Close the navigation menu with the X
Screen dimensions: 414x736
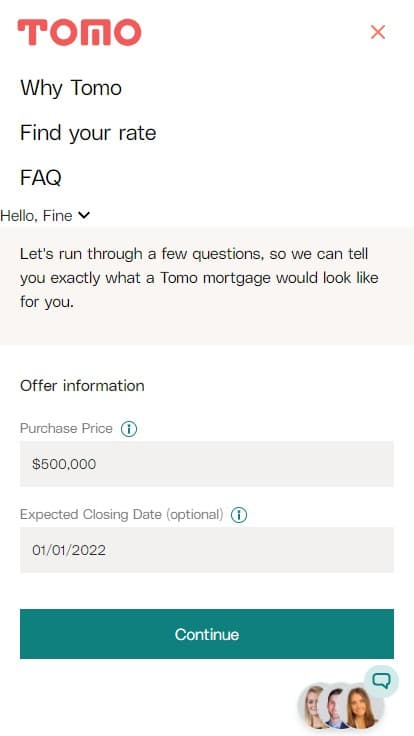378,32
